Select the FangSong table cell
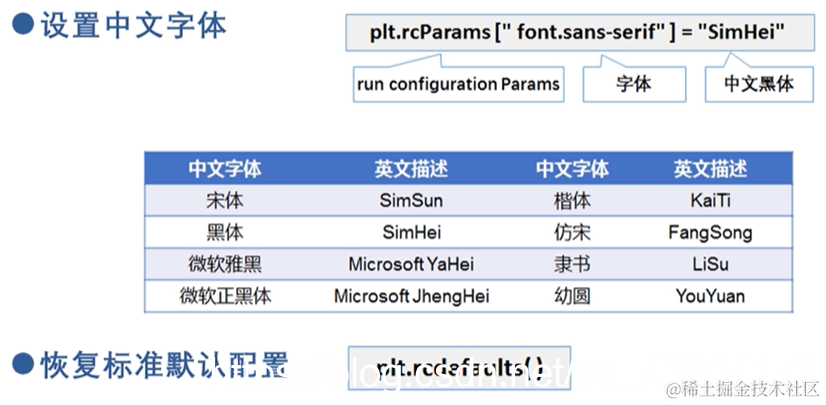 711,233
